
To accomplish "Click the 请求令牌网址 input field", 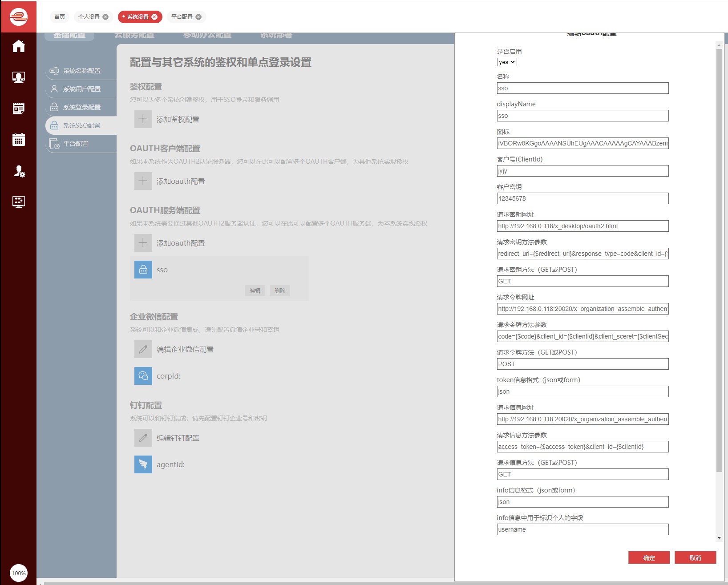I will click(x=582, y=309).
